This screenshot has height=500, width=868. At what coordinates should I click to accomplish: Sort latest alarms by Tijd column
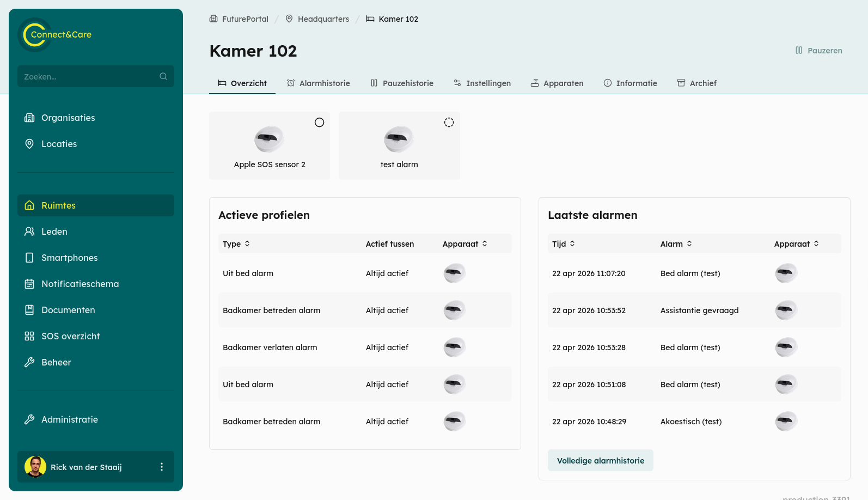tap(564, 244)
